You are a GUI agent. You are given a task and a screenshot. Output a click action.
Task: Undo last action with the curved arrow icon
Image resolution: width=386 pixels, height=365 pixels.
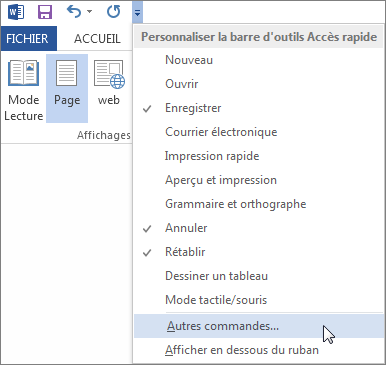click(74, 12)
